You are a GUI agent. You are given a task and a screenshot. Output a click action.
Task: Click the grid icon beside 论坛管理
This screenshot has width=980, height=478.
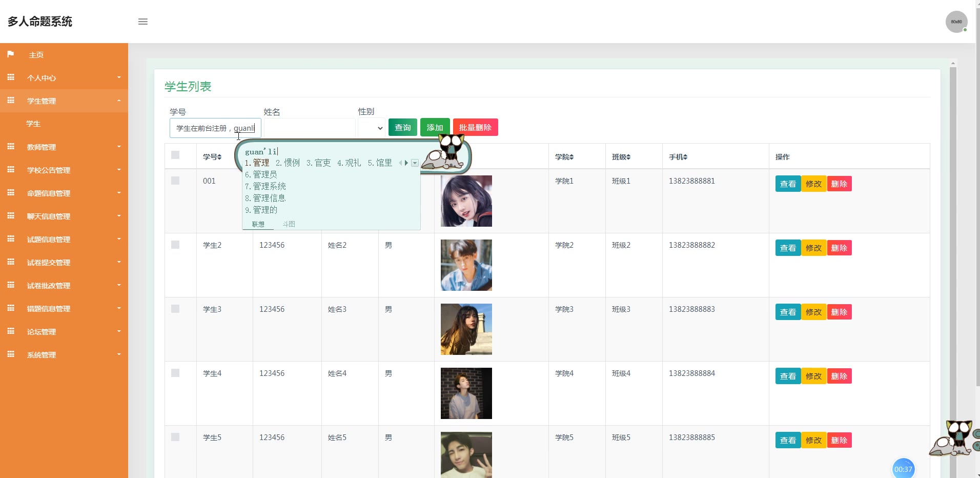(11, 331)
